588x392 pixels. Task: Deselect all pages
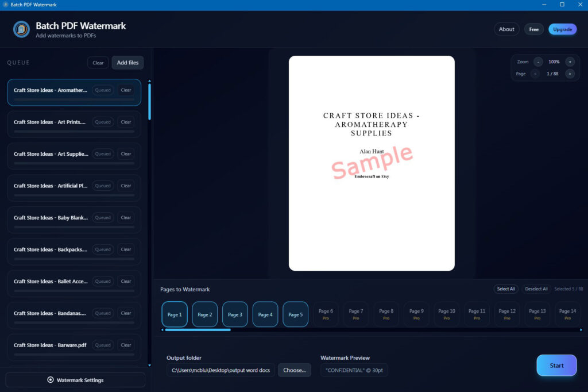(536, 289)
